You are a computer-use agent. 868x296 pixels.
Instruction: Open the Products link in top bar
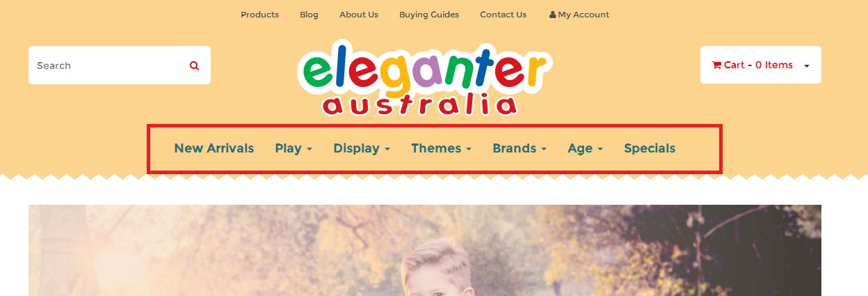(259, 15)
